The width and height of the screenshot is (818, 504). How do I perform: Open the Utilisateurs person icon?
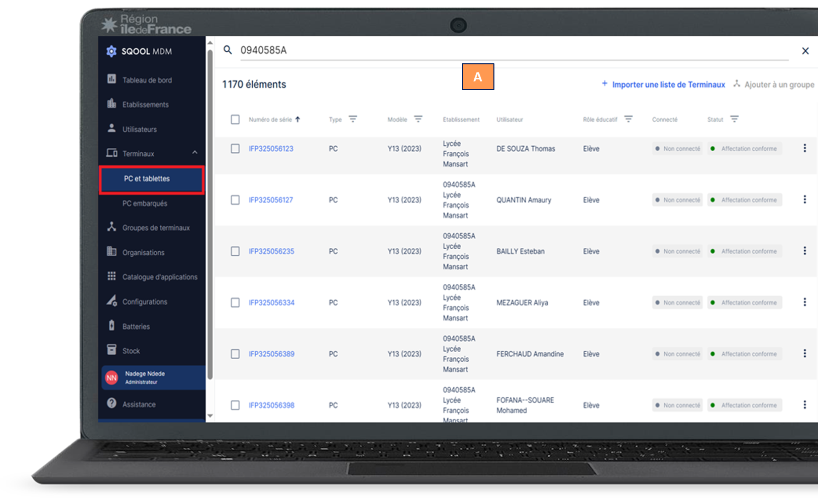click(x=112, y=128)
